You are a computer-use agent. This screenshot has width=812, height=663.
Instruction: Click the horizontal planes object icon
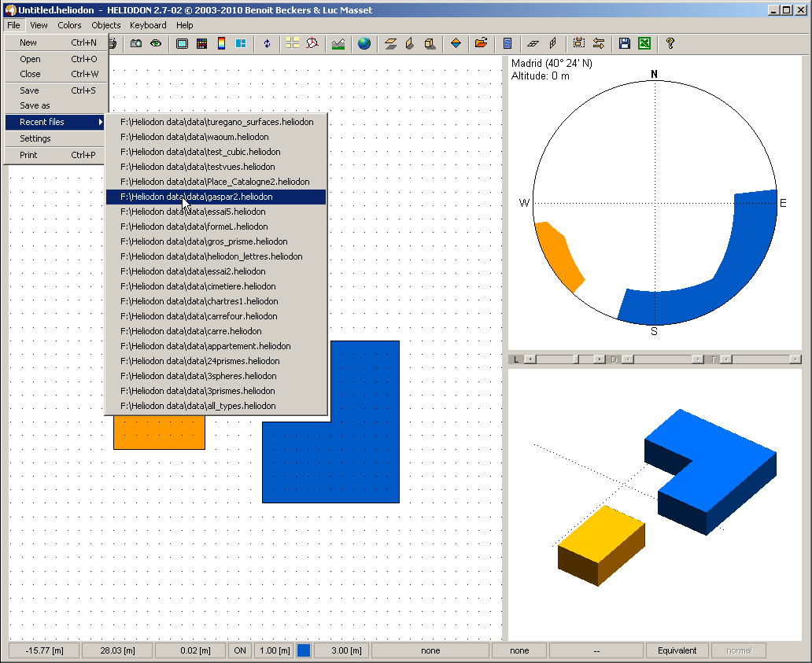tap(390, 43)
